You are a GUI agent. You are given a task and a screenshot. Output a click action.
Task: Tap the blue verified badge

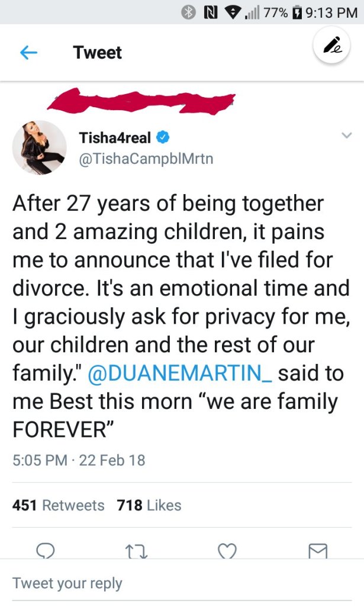(x=163, y=138)
